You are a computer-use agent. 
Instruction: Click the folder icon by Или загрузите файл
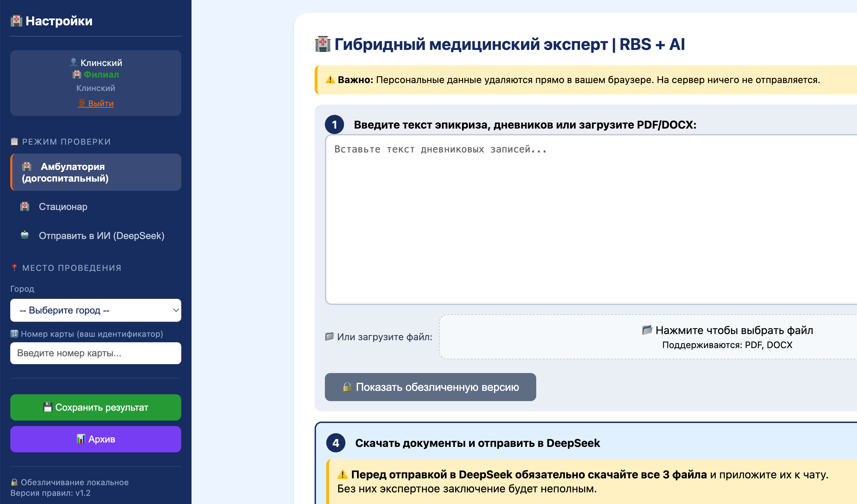329,336
